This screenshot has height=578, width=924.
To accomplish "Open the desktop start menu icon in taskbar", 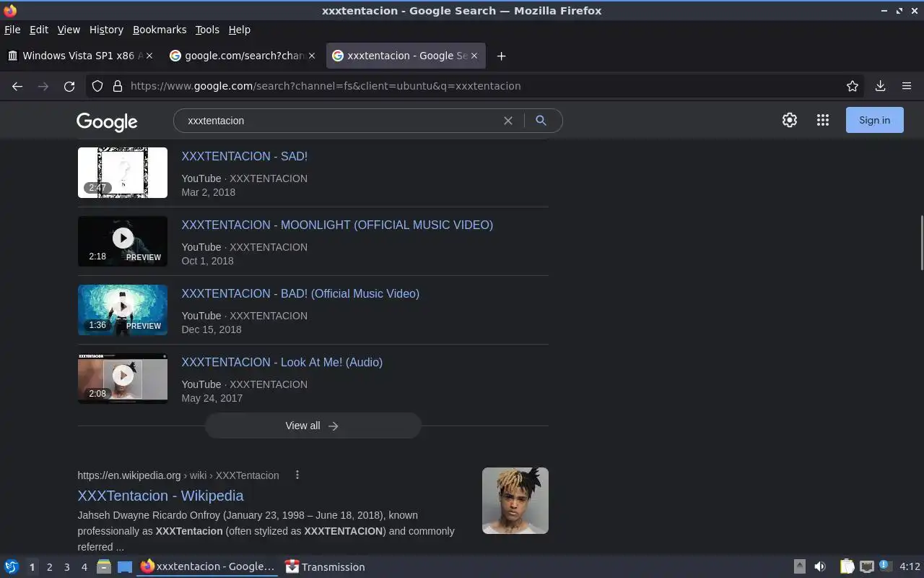I will coord(12,567).
